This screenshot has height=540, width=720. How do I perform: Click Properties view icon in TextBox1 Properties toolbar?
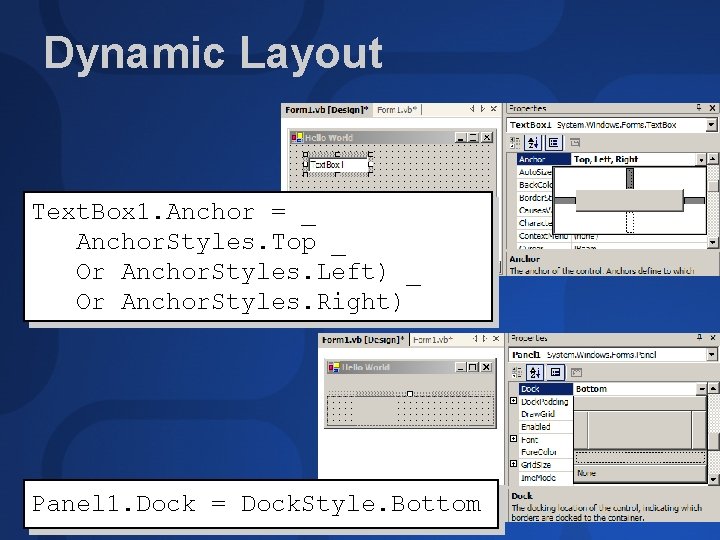tap(554, 142)
